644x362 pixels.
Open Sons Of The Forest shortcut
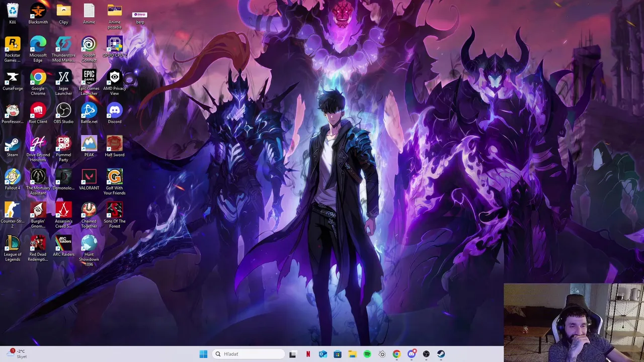[114, 215]
